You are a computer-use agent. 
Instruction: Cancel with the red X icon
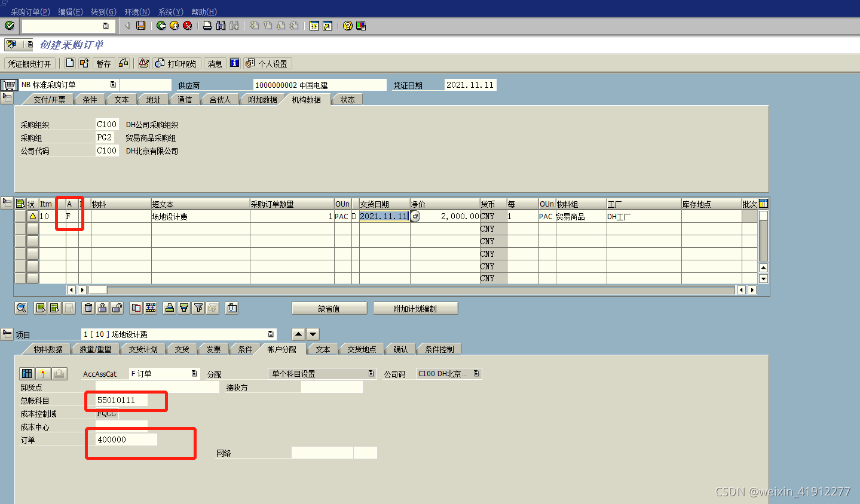188,26
